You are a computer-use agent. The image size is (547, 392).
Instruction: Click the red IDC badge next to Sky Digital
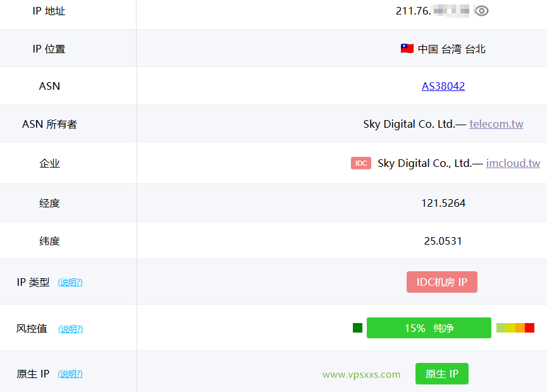(x=360, y=162)
